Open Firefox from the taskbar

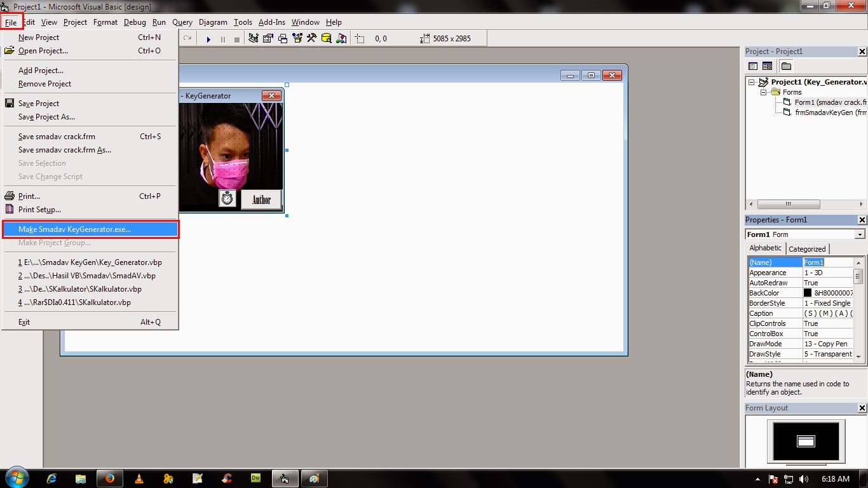click(x=109, y=478)
